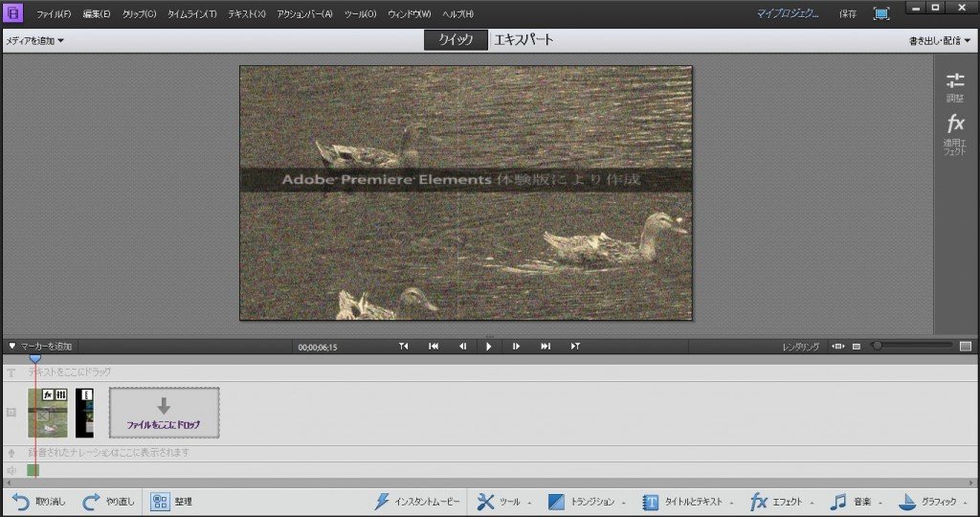
Task: Click the fx badge on the duck clip
Action: 48,394
